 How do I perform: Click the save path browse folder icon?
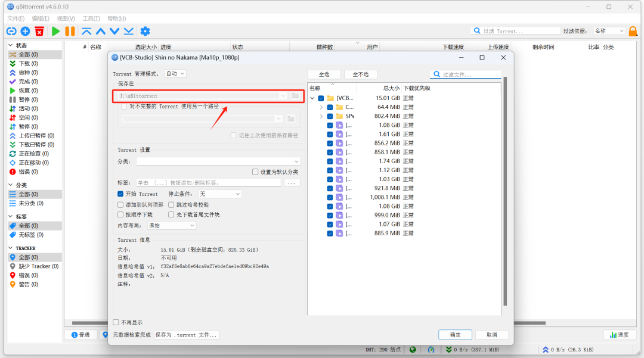[x=295, y=95]
